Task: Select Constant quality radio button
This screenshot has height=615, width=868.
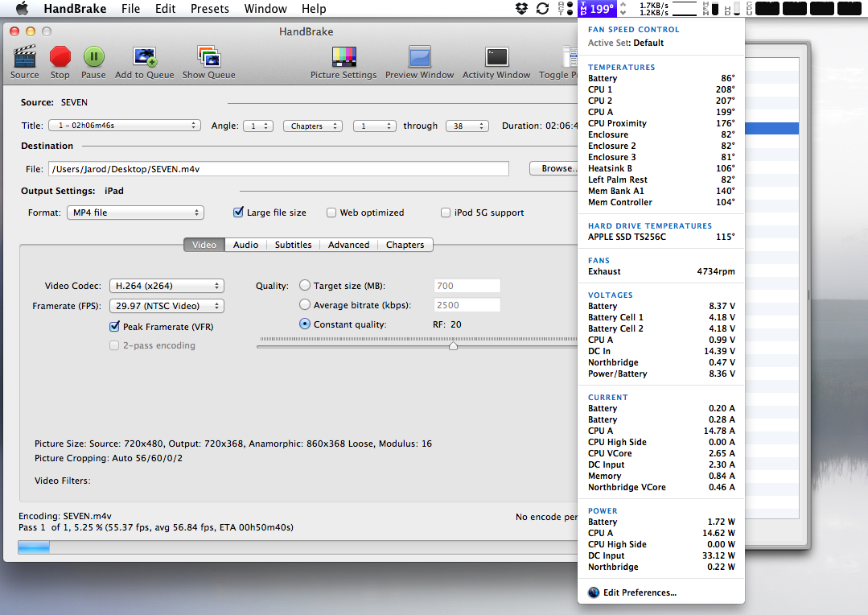Action: (304, 324)
